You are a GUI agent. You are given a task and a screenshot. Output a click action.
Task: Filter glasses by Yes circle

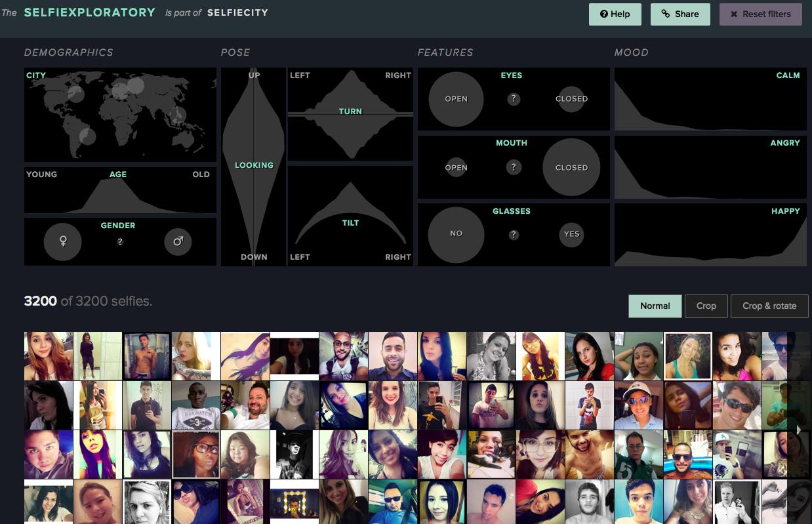tap(571, 234)
